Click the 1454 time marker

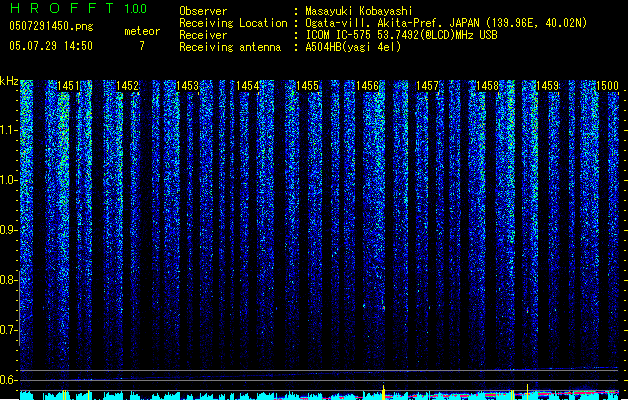pyautogui.click(x=248, y=86)
